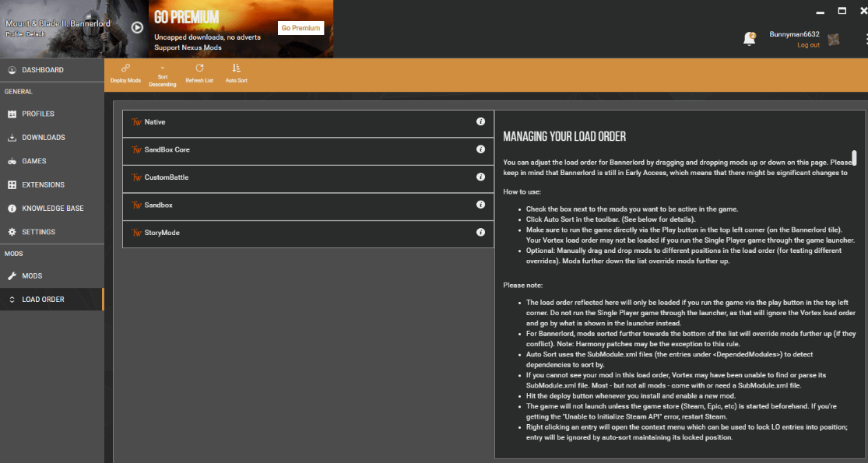
Task: Select the SandBox Core row
Action: (307, 151)
